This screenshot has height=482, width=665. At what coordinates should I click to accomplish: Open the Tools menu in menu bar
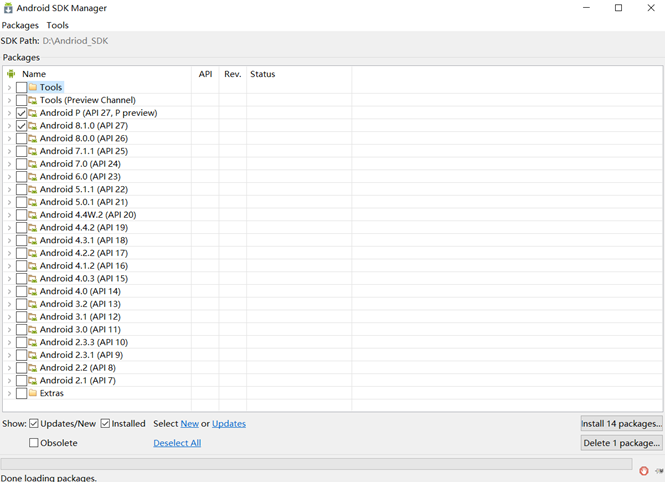click(x=57, y=25)
